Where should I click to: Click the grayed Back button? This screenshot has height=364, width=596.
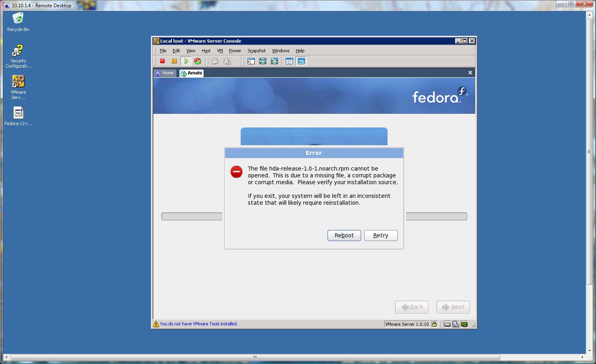click(412, 307)
